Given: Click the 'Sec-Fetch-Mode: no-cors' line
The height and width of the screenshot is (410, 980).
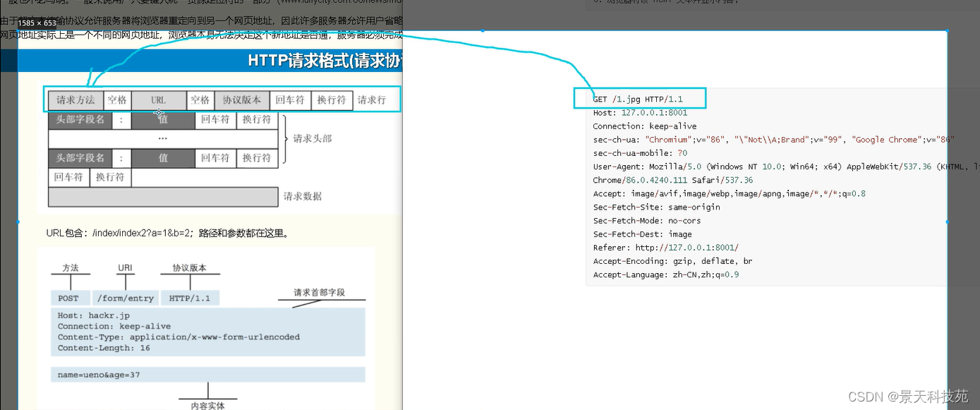Looking at the screenshot, I should [647, 220].
